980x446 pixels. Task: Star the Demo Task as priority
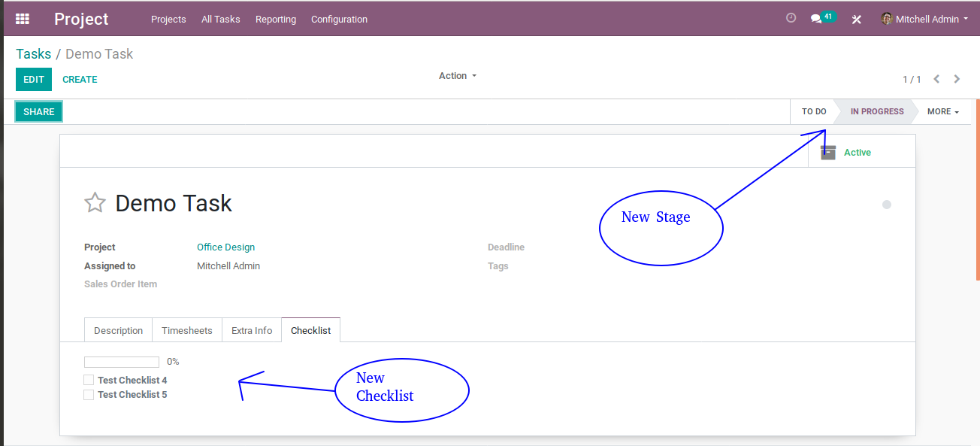(x=95, y=203)
